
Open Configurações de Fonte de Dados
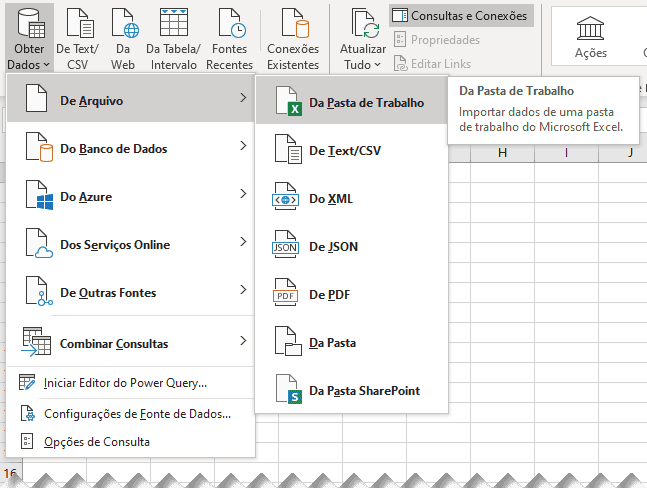(x=130, y=413)
